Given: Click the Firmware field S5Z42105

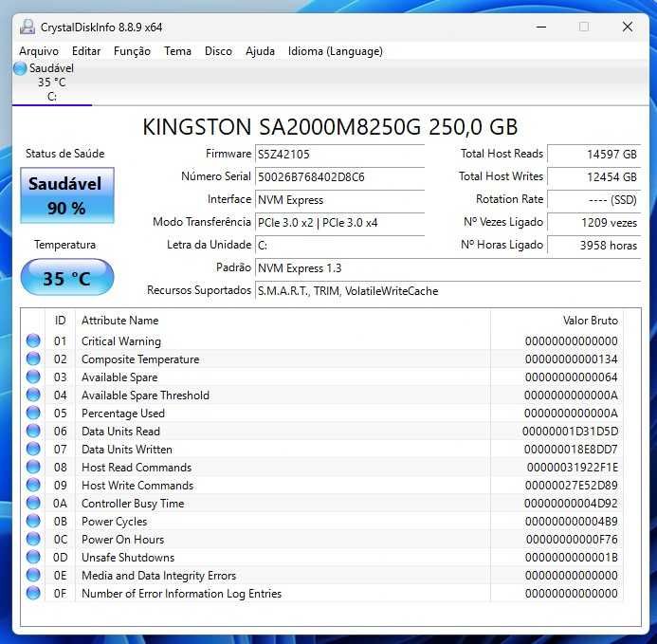Looking at the screenshot, I should [x=339, y=155].
